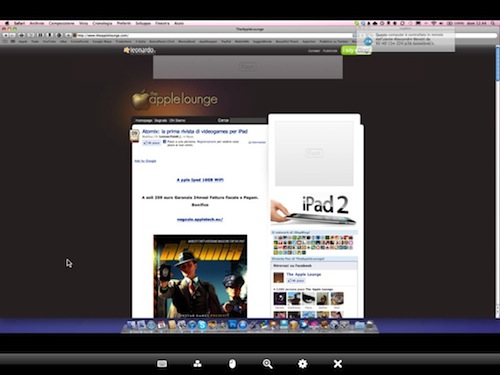Click the Cerca search field
The image size is (500, 375).
pyautogui.click(x=249, y=120)
